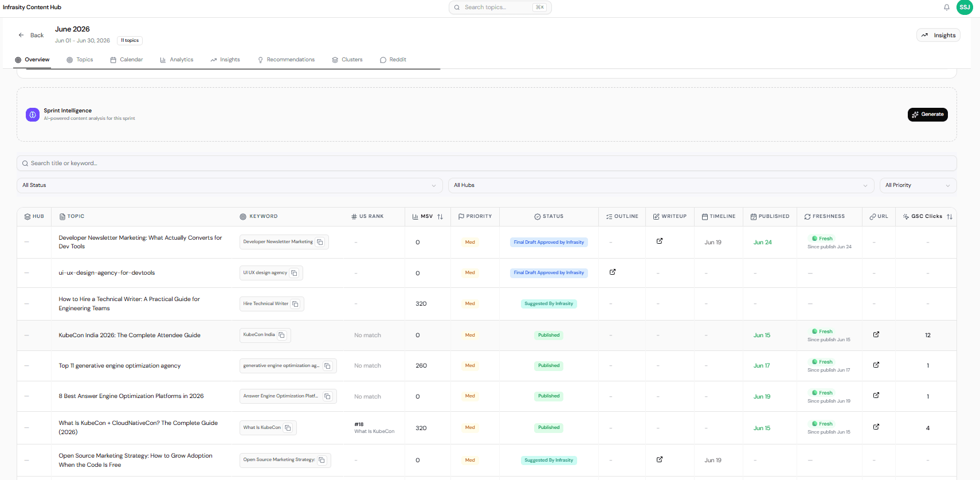Copy the What Is KubeCon keyword
980x480 pixels.
click(288, 428)
